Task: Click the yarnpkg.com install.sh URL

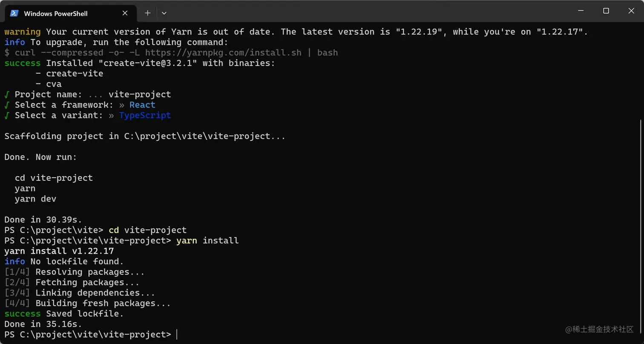Action: tap(223, 52)
